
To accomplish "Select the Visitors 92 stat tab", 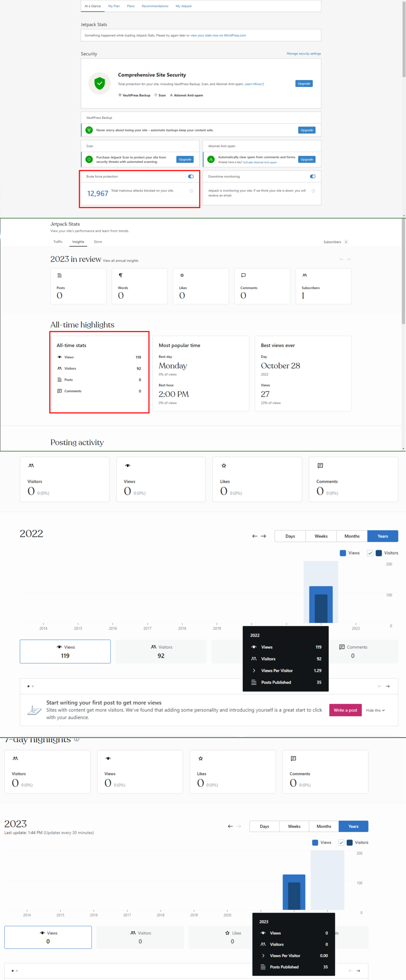I will (161, 652).
